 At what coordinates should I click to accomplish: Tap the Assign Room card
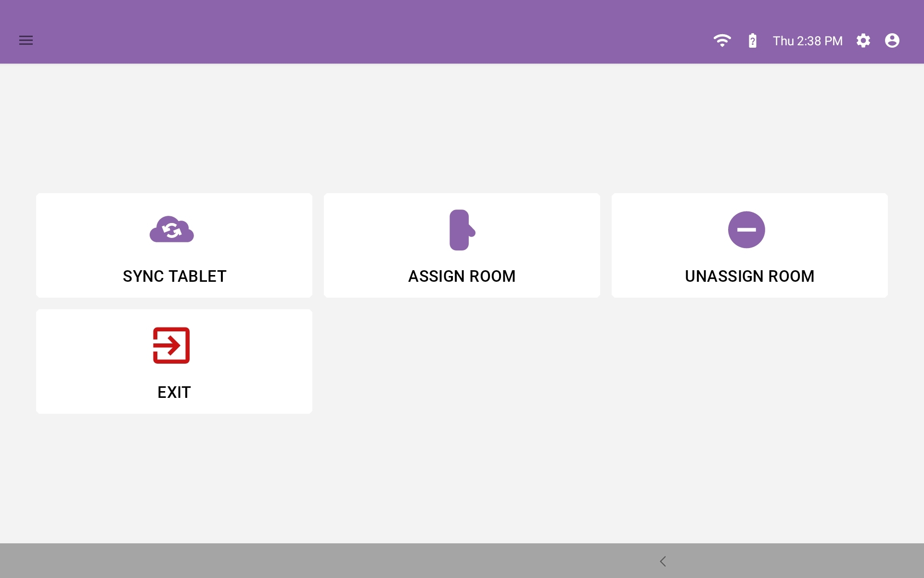point(462,246)
